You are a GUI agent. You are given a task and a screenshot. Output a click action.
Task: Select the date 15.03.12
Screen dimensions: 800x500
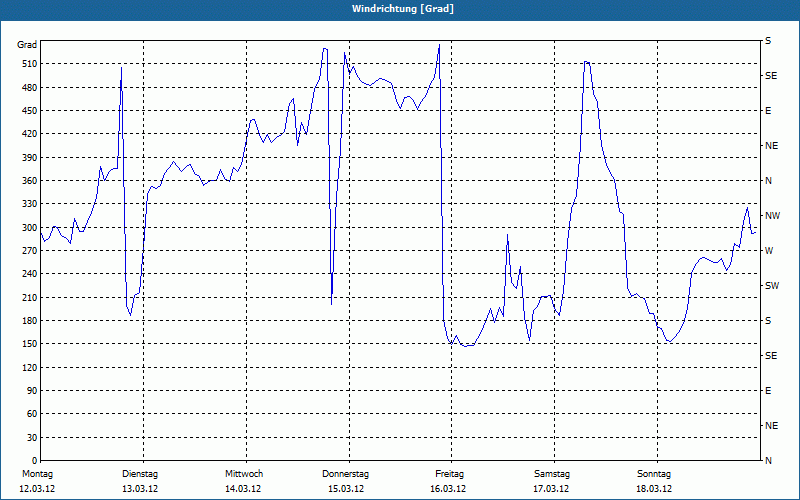(x=346, y=489)
